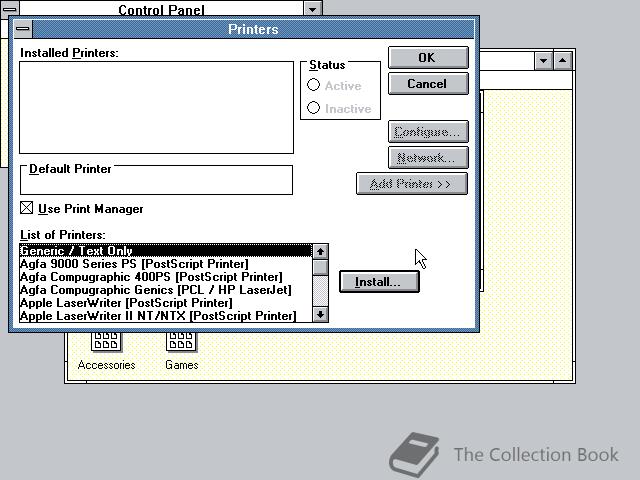640x480 pixels.
Task: Click inside the Installed Printers list box
Action: pos(156,107)
